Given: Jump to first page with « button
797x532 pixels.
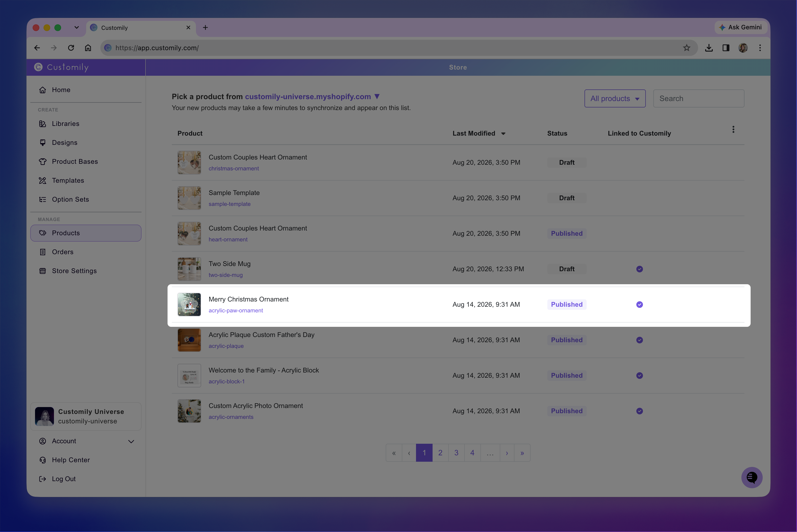Looking at the screenshot, I should click(394, 453).
